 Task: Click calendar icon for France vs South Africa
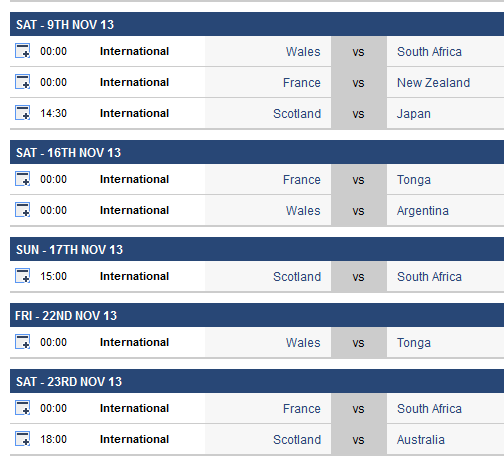tap(23, 408)
